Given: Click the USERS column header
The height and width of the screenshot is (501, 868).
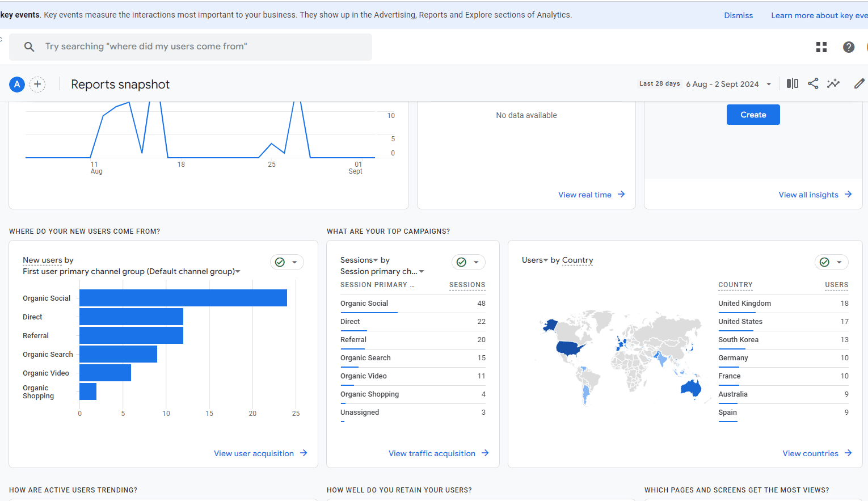Looking at the screenshot, I should [836, 285].
